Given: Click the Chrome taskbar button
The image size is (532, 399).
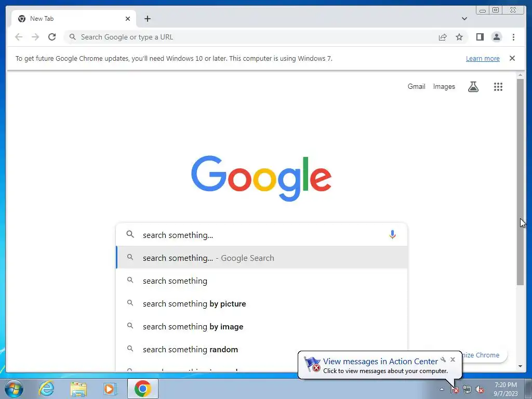Looking at the screenshot, I should (143, 389).
